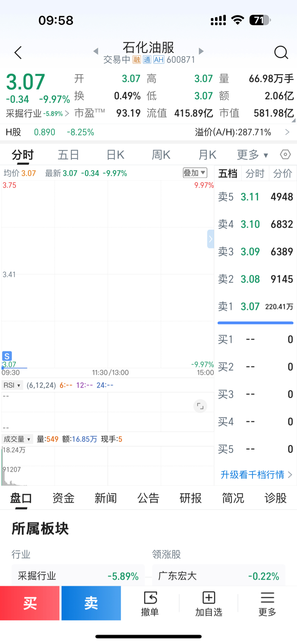Screen dimensions: 297x644
Task: Tap the intraday price chart area
Action: 108,275
